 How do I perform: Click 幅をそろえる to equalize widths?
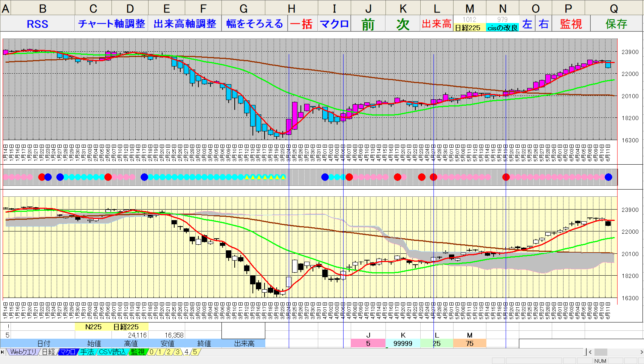[255, 24]
